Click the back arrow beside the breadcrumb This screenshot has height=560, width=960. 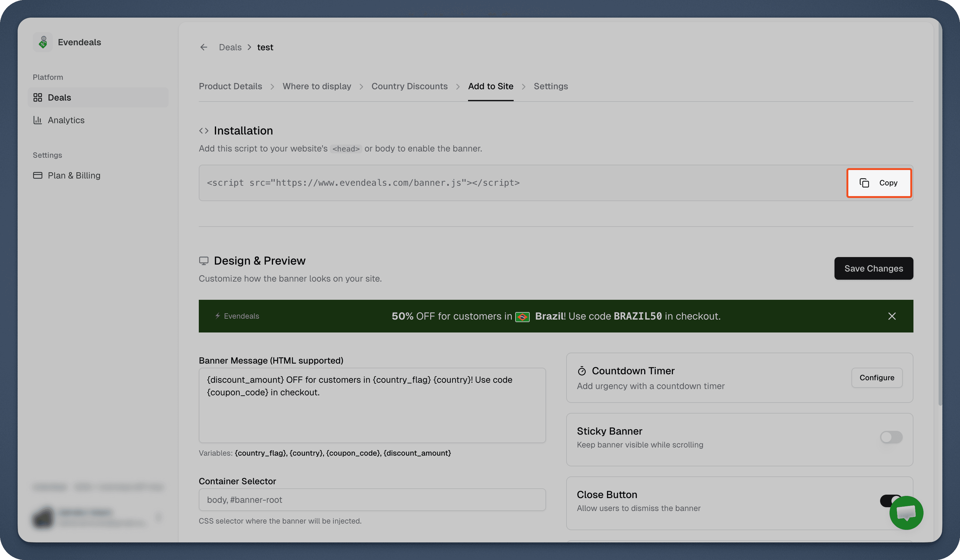coord(204,47)
